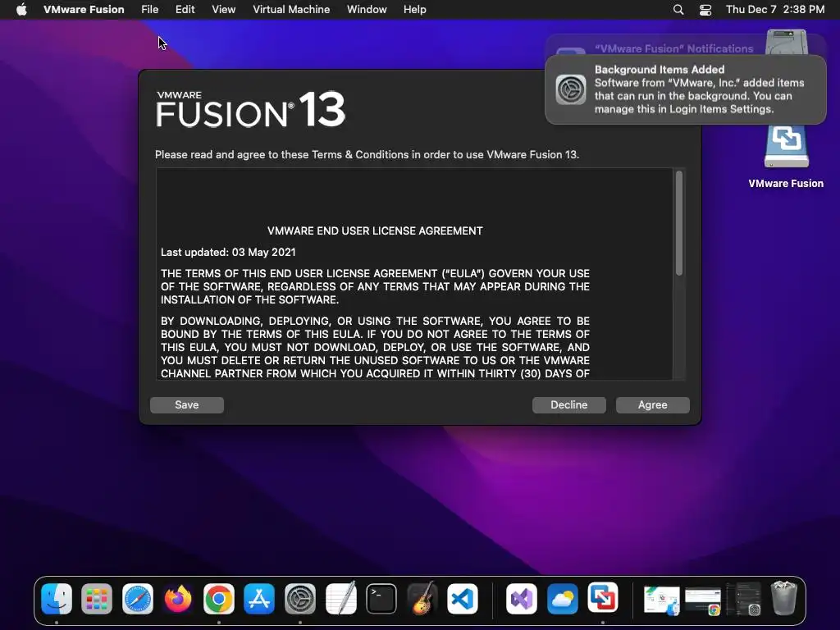Launch Firefox from the Dock
The image size is (840, 630).
[178, 598]
